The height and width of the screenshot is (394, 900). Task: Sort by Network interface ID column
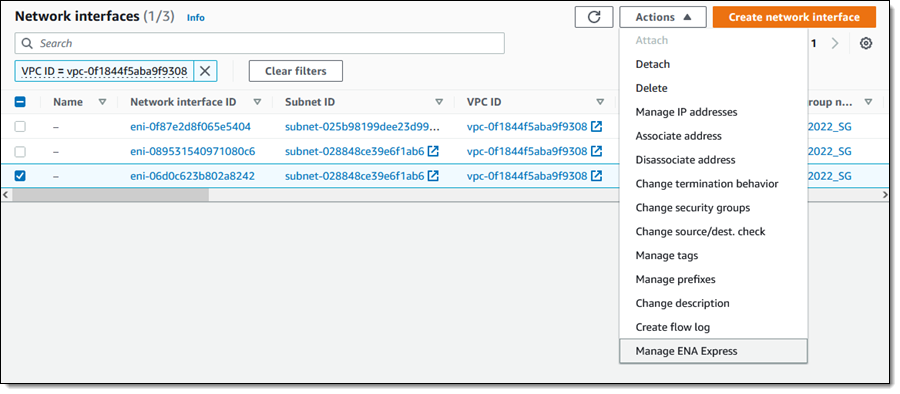pos(258,102)
